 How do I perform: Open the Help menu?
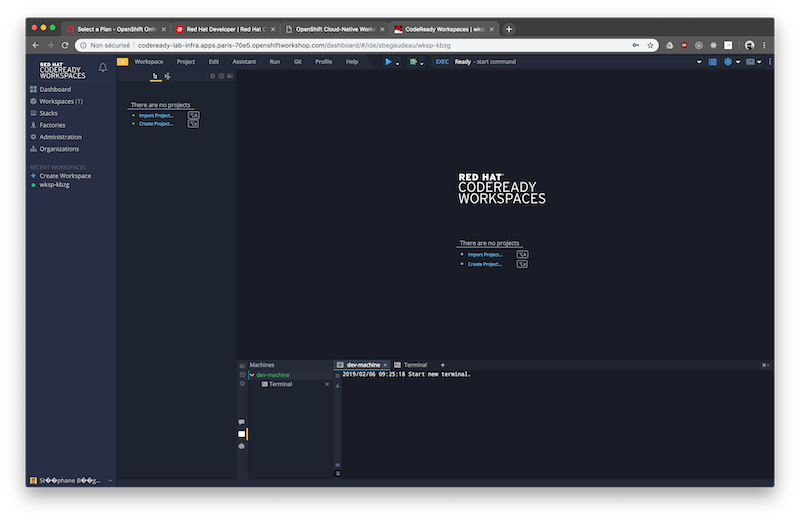(352, 62)
